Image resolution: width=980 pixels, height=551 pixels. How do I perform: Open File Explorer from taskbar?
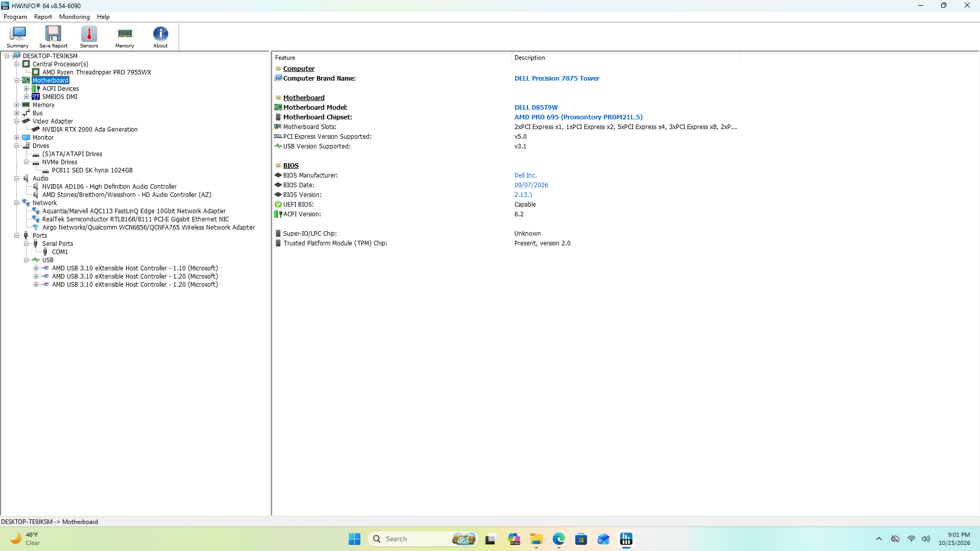[x=536, y=539]
